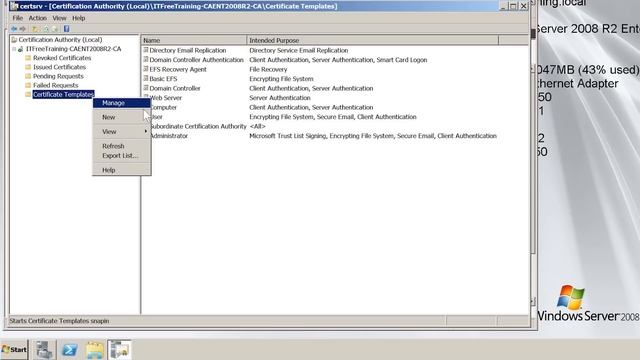This screenshot has width=640, height=360.
Task: Select Certificate Templates in the tree
Action: pyautogui.click(x=63, y=94)
